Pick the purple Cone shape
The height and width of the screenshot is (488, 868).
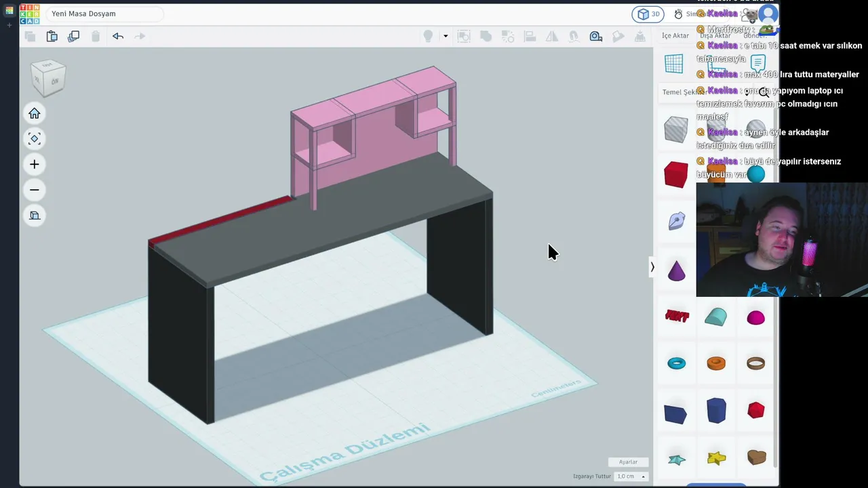coord(677,270)
